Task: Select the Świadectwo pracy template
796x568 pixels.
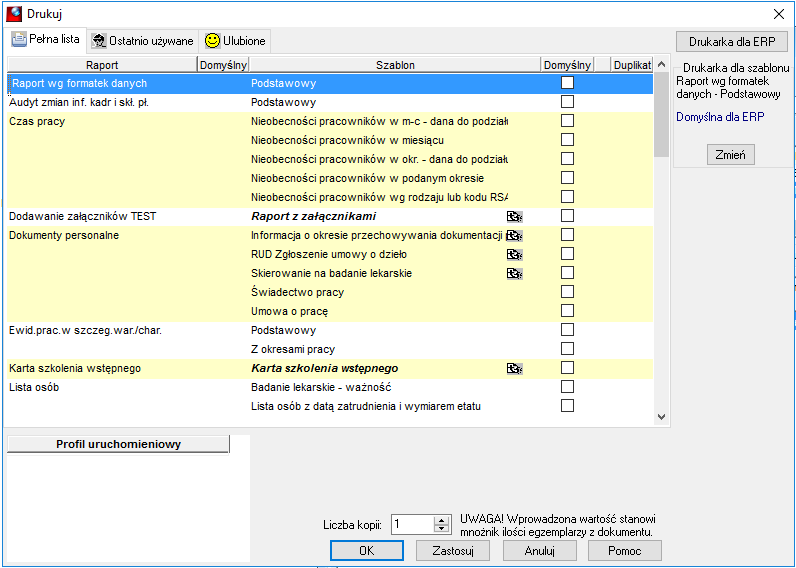Action: (297, 292)
